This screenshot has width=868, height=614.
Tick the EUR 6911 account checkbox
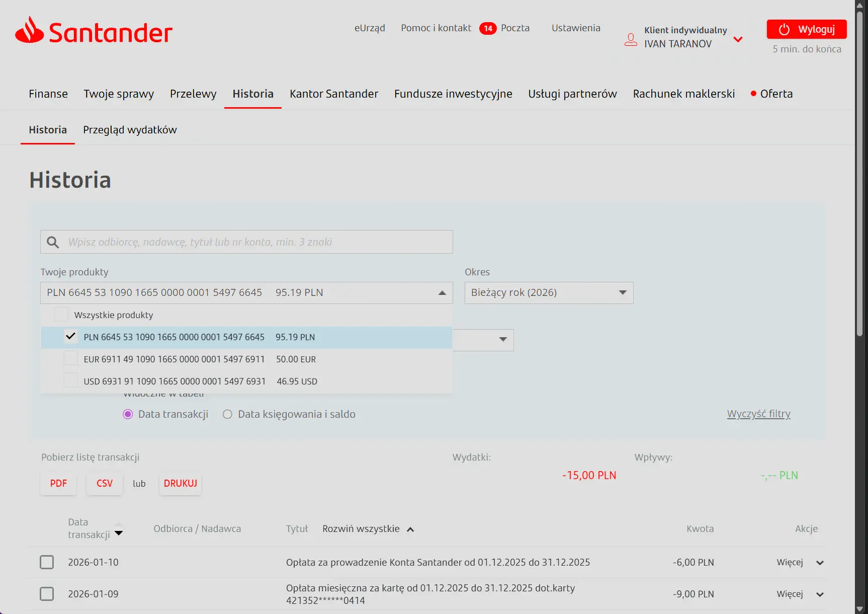[x=71, y=359]
